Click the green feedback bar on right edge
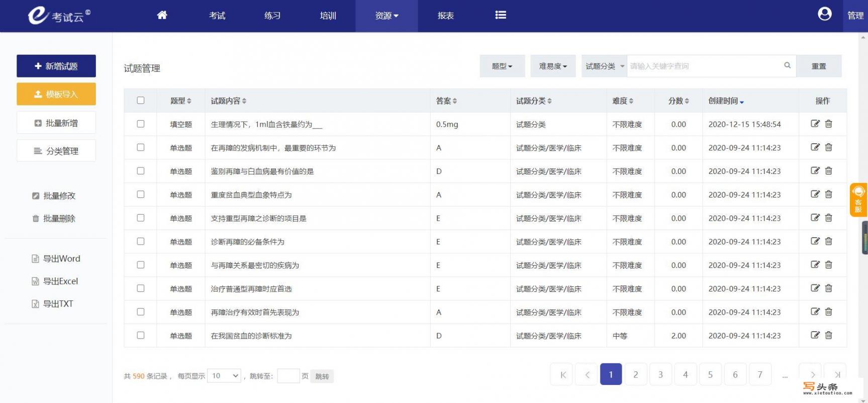This screenshot has width=868, height=403. point(865,238)
